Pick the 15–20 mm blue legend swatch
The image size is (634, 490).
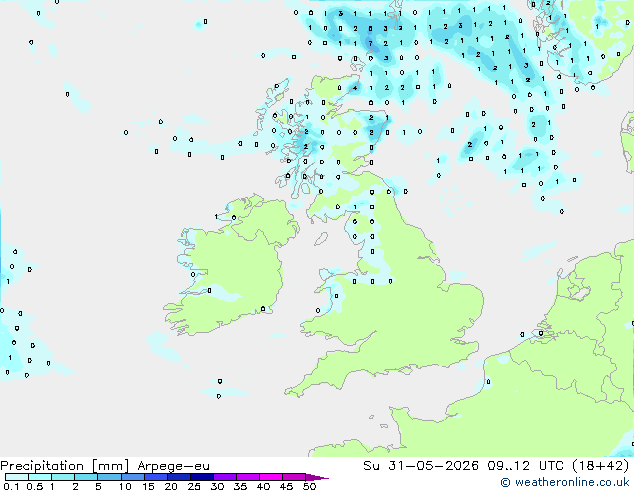pyautogui.click(x=156, y=477)
